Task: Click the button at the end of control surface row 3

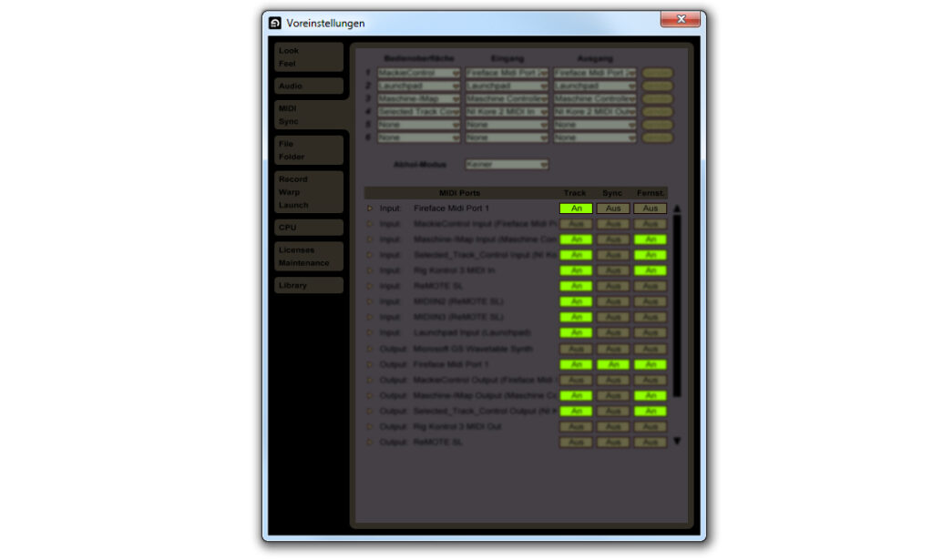Action: (x=658, y=98)
